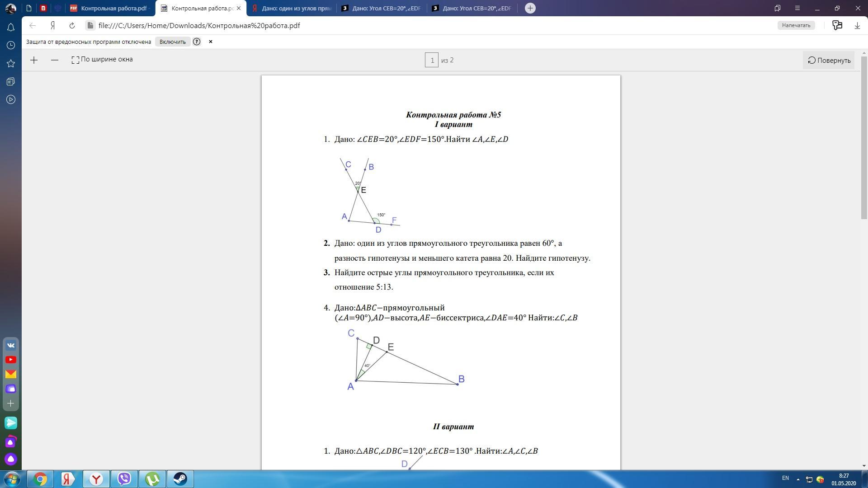Screen dimensions: 868x488
Task: Click Напечатать to print the document
Action: click(x=796, y=25)
